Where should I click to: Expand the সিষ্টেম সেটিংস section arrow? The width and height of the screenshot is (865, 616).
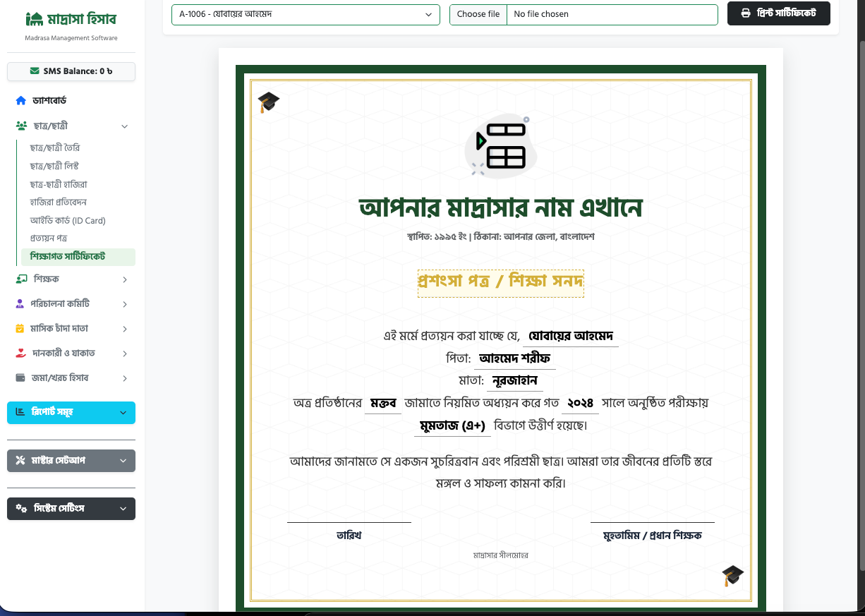pyautogui.click(x=123, y=509)
